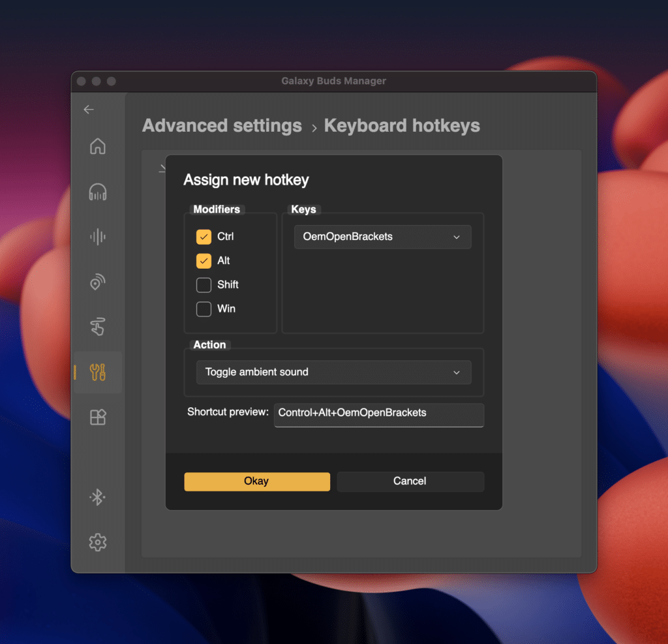Go to Advanced settings breadcrumb
668x644 pixels.
[x=222, y=126]
